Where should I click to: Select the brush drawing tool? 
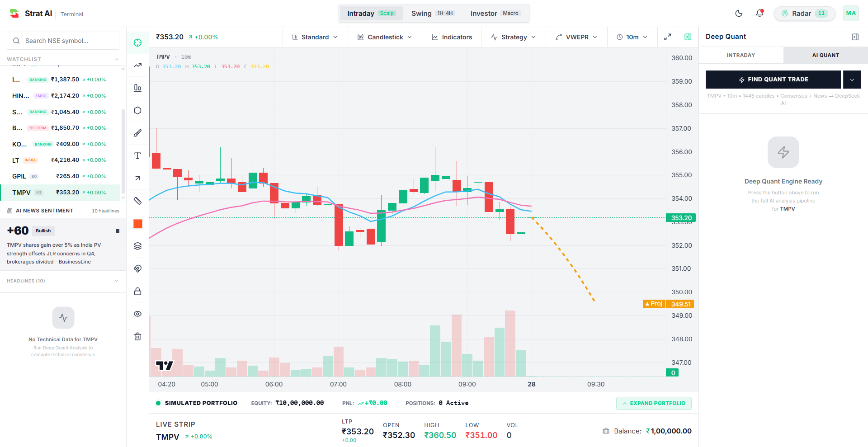(138, 133)
